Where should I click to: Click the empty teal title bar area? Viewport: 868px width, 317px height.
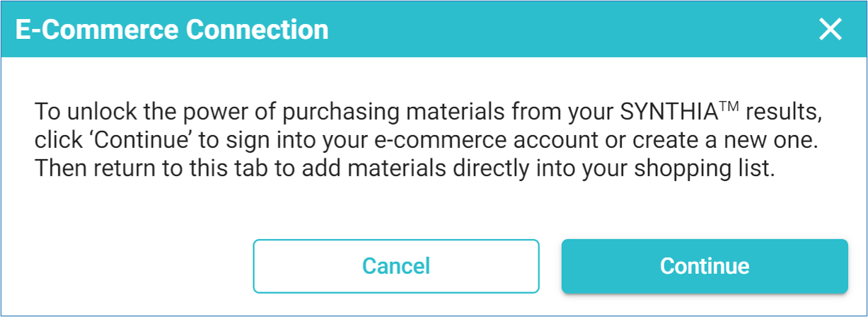pyautogui.click(x=566, y=30)
